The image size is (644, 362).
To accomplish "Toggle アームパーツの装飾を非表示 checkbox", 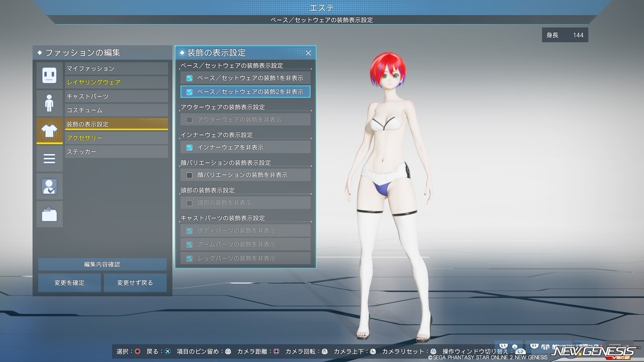I will coord(189,245).
